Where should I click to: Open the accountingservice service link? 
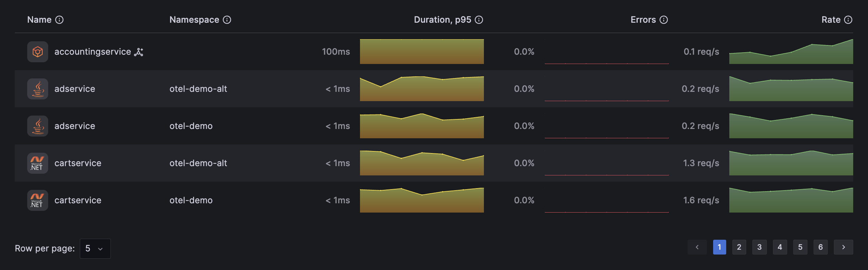coord(93,52)
